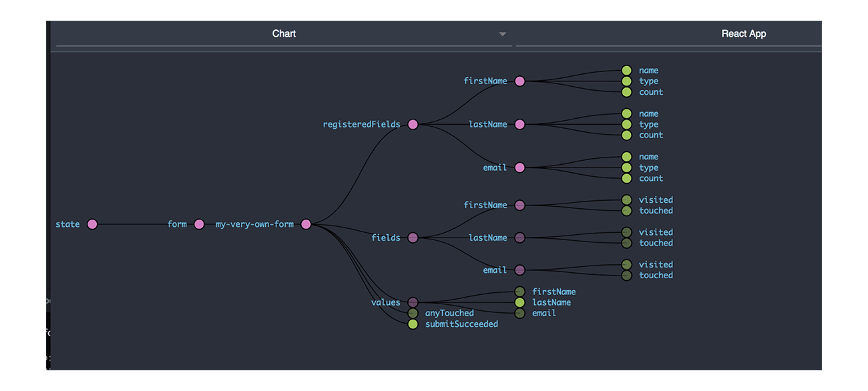
Task: Select the submitSucceeded leaf node
Action: [x=413, y=324]
